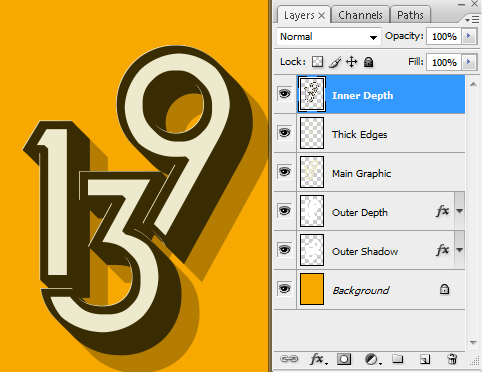Select the Thick Edges layer name
482x372 pixels.
(x=360, y=134)
